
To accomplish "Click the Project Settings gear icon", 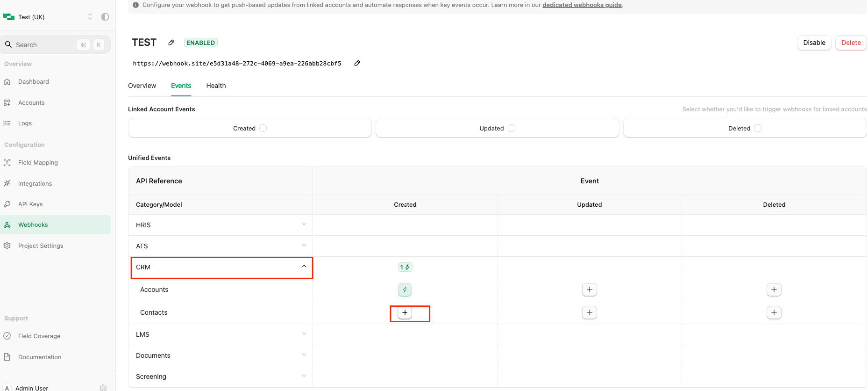I will coord(7,246).
